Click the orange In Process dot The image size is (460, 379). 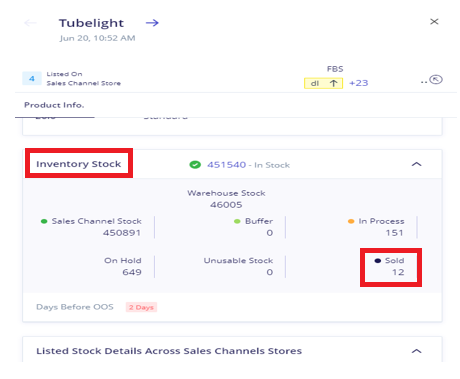[x=351, y=221]
